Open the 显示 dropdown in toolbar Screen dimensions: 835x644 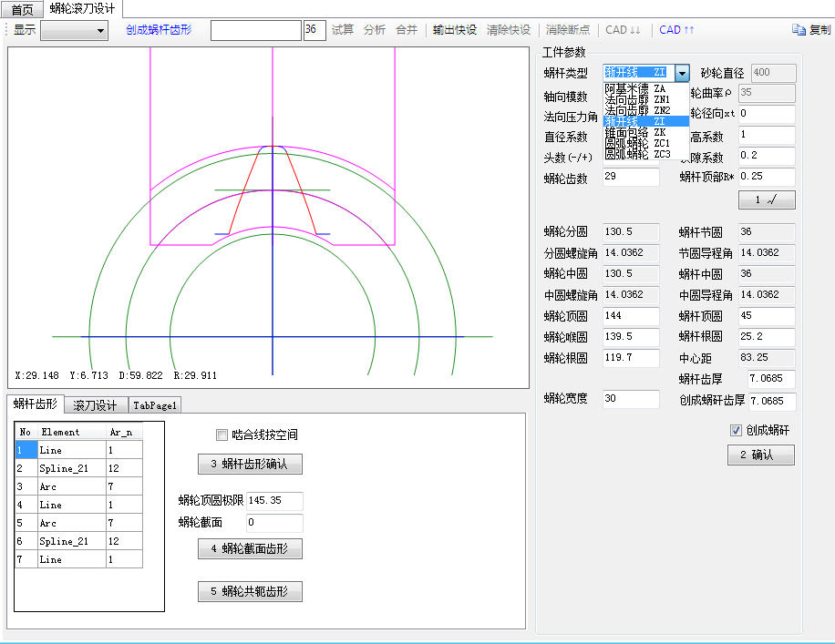pos(74,31)
